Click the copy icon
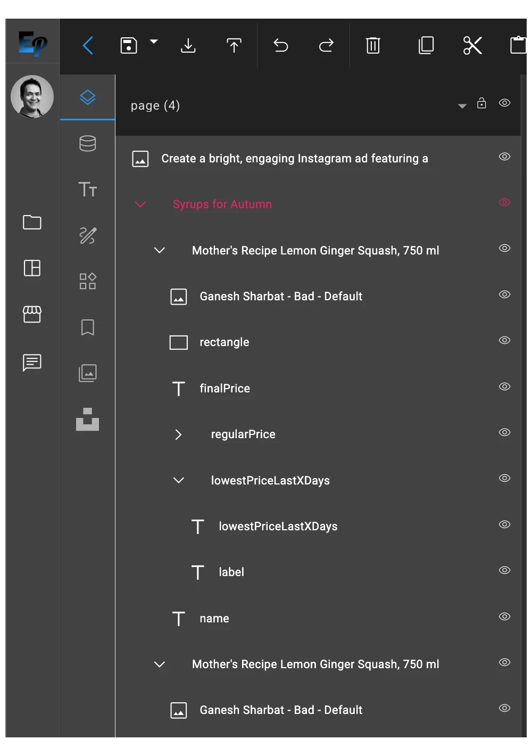Screen dimensions: 532x756 click(426, 46)
